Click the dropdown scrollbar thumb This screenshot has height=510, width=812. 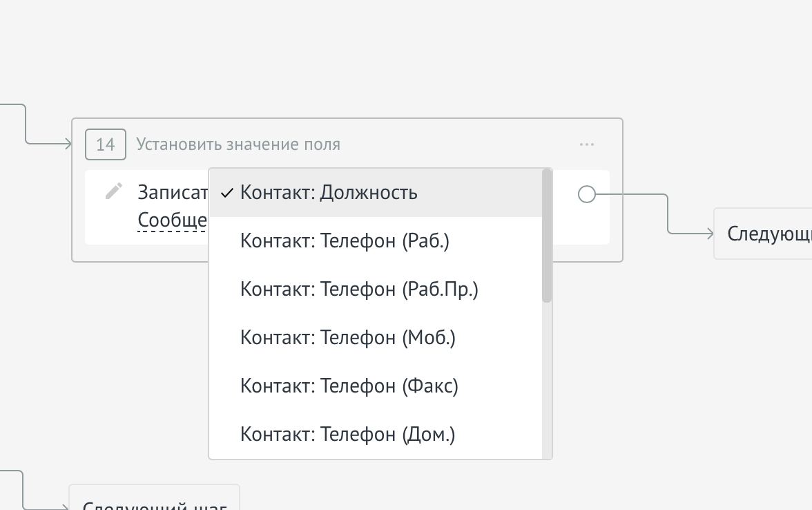(547, 235)
